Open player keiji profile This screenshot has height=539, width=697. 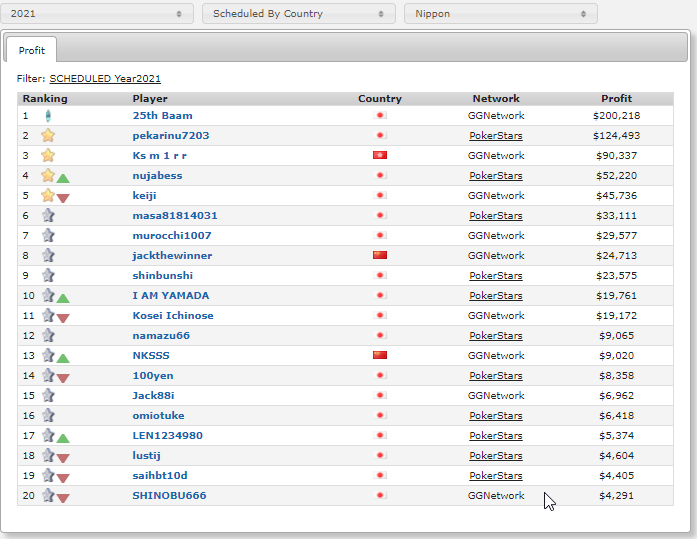(x=144, y=196)
